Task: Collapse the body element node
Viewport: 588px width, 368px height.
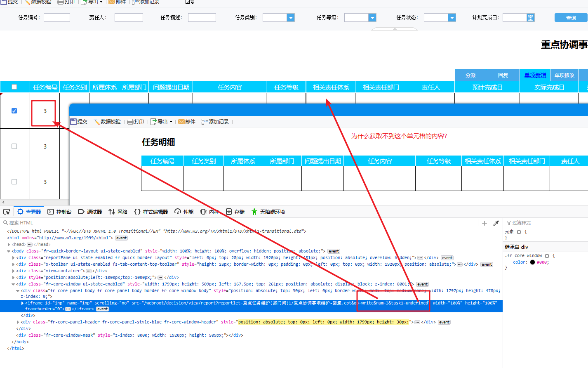Action: [x=9, y=251]
